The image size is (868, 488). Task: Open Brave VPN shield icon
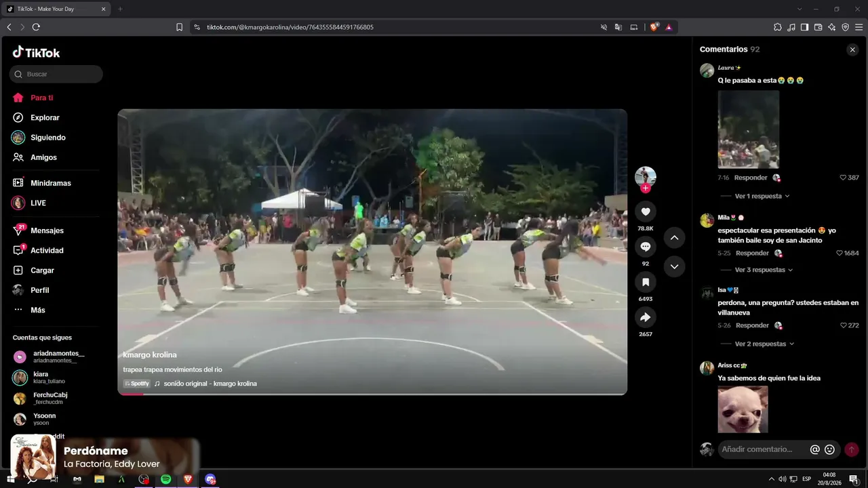point(845,27)
